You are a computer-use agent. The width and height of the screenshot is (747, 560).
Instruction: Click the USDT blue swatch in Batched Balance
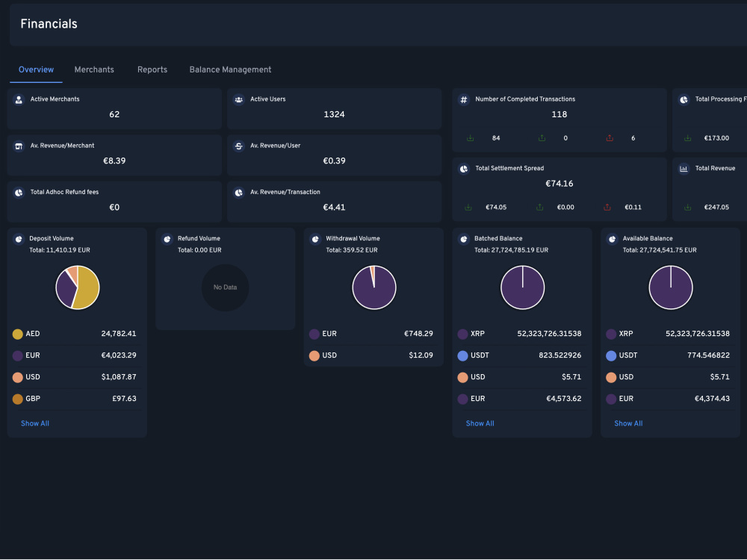462,355
